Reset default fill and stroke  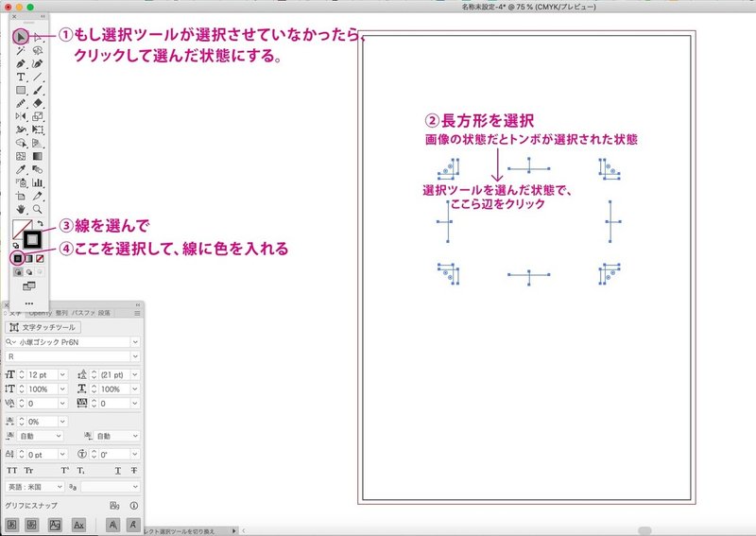coord(16,246)
